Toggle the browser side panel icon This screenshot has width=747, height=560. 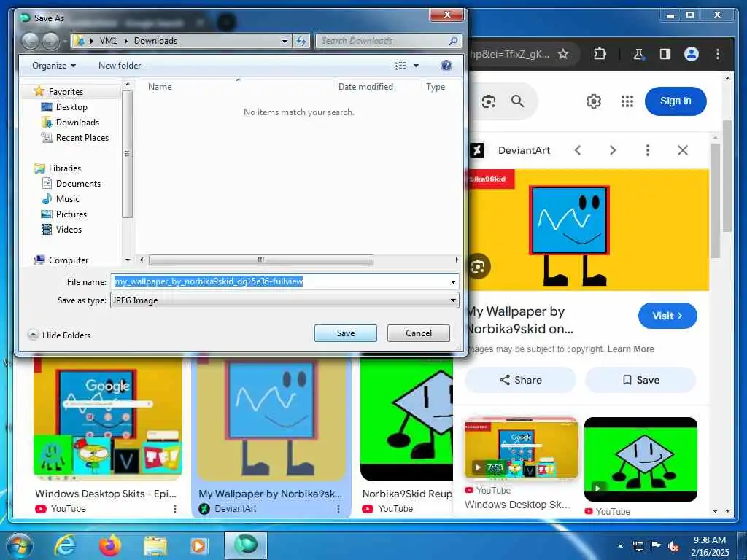click(x=665, y=54)
